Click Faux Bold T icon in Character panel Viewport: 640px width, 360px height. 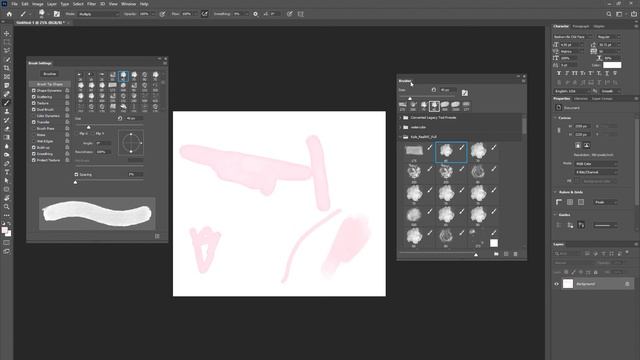[x=559, y=73]
